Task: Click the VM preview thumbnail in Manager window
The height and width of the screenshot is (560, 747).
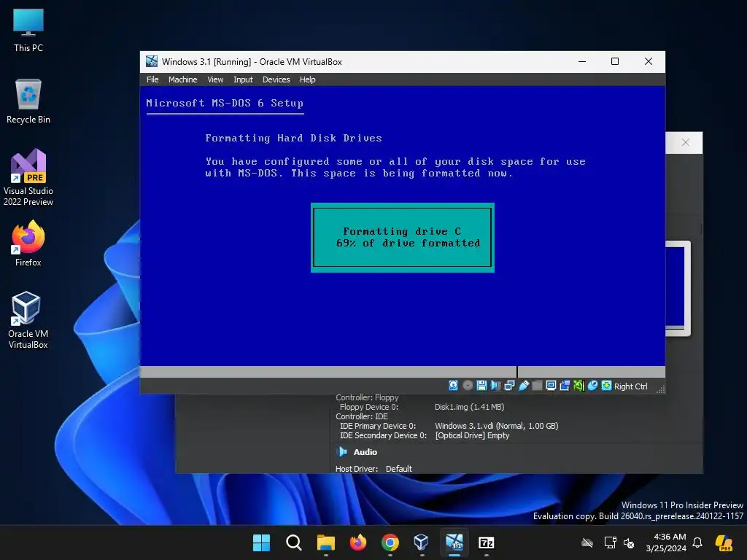Action: pyautogui.click(x=678, y=289)
